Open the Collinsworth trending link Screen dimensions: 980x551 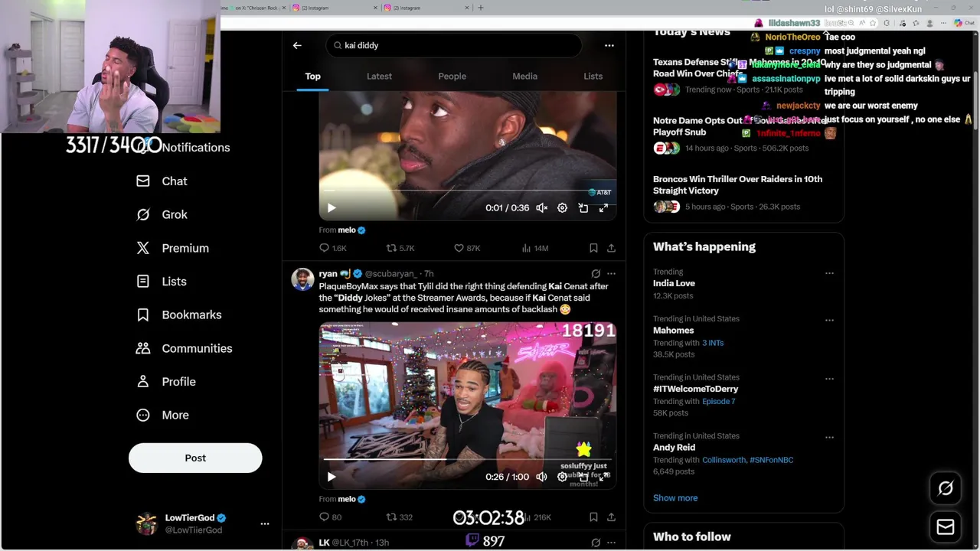724,460
